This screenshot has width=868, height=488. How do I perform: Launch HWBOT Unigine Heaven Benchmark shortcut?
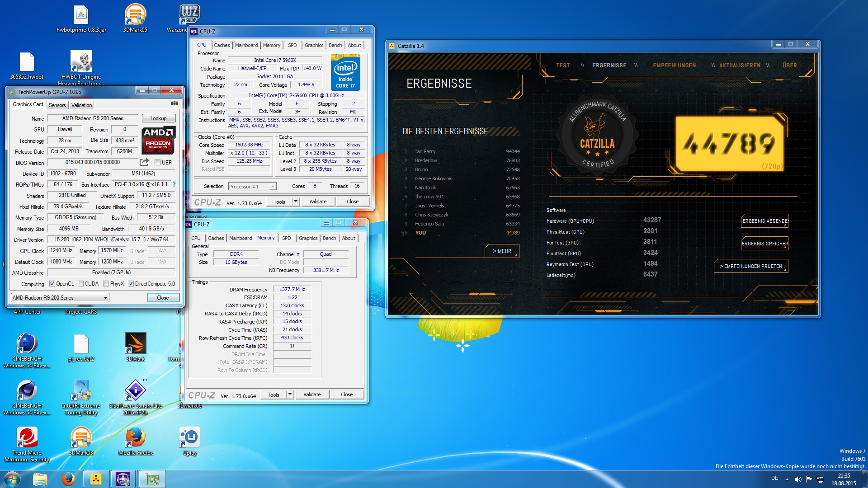81,68
